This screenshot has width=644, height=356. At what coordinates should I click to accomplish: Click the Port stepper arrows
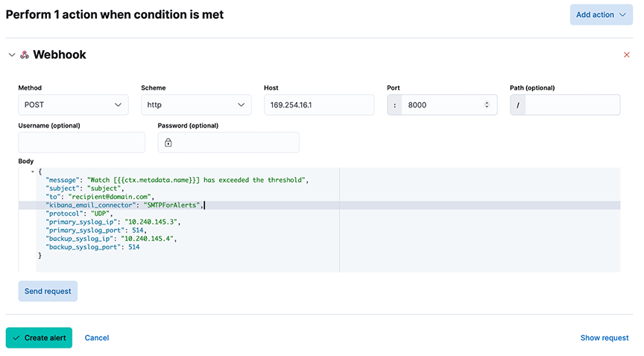click(487, 104)
